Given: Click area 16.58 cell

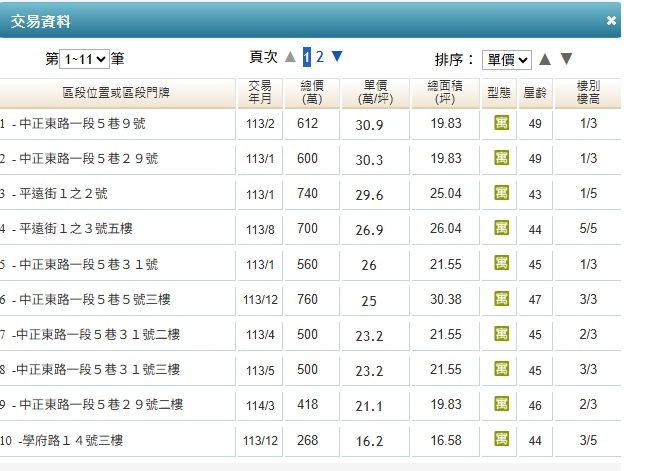Looking at the screenshot, I should [x=446, y=440].
